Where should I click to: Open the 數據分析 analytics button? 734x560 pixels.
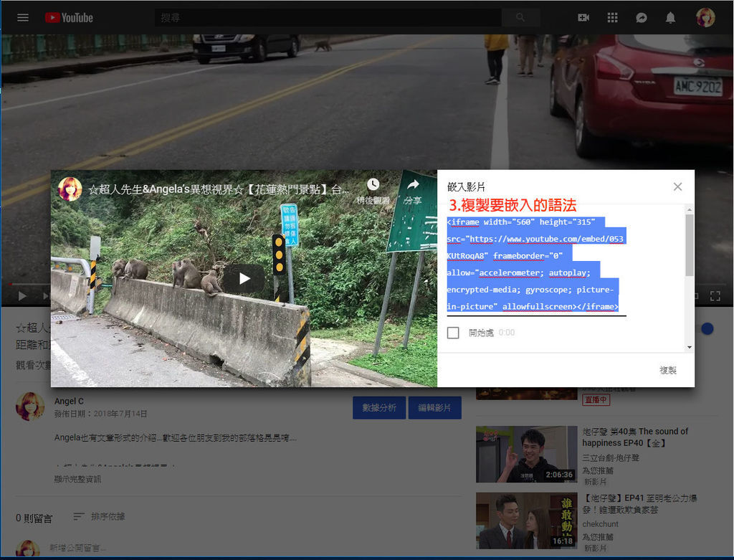[379, 408]
